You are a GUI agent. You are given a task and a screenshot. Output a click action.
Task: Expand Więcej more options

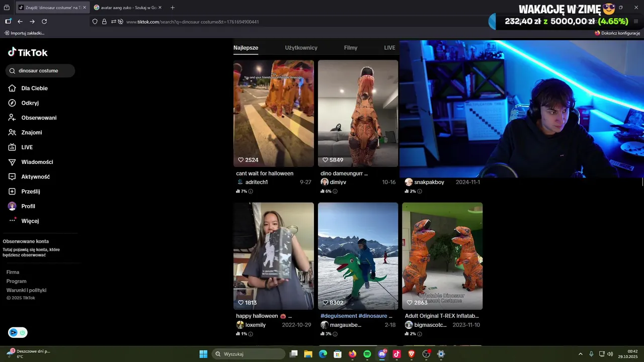[x=24, y=221]
